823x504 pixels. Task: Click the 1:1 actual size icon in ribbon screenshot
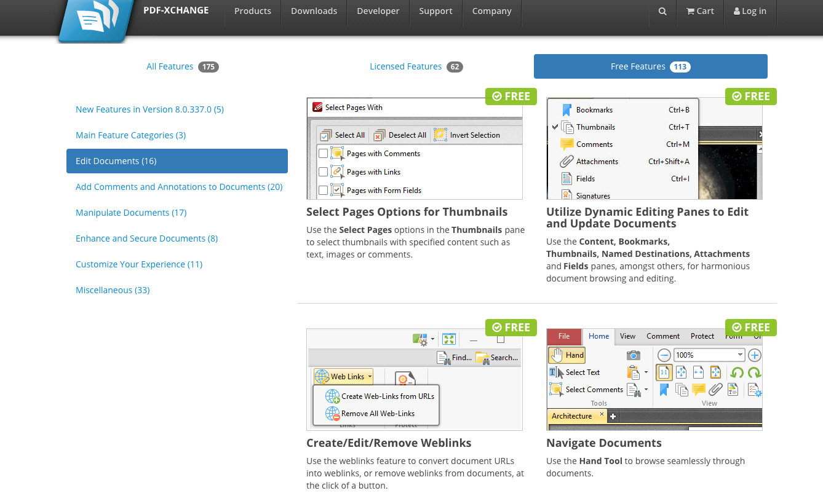[664, 372]
